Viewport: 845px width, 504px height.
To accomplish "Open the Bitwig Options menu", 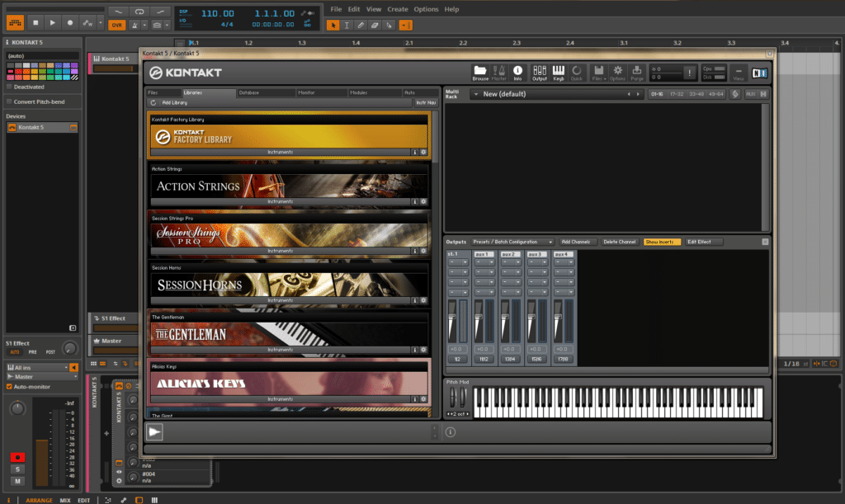I will (426, 9).
